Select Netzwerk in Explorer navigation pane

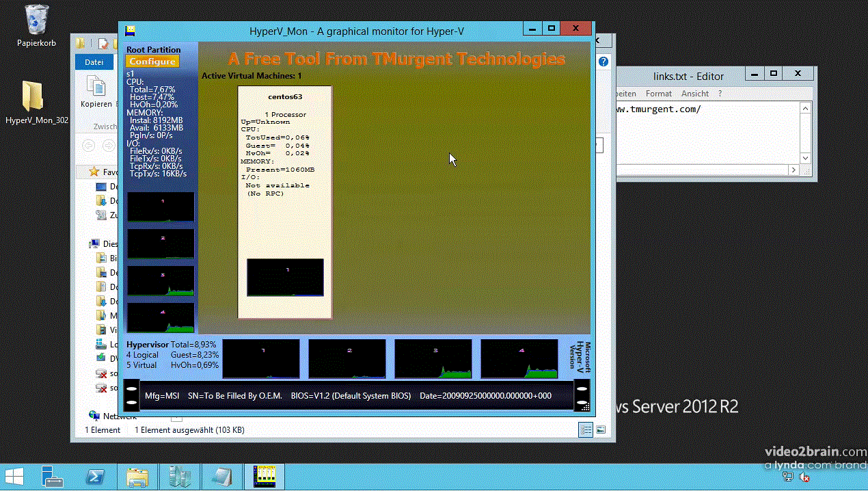coord(113,416)
